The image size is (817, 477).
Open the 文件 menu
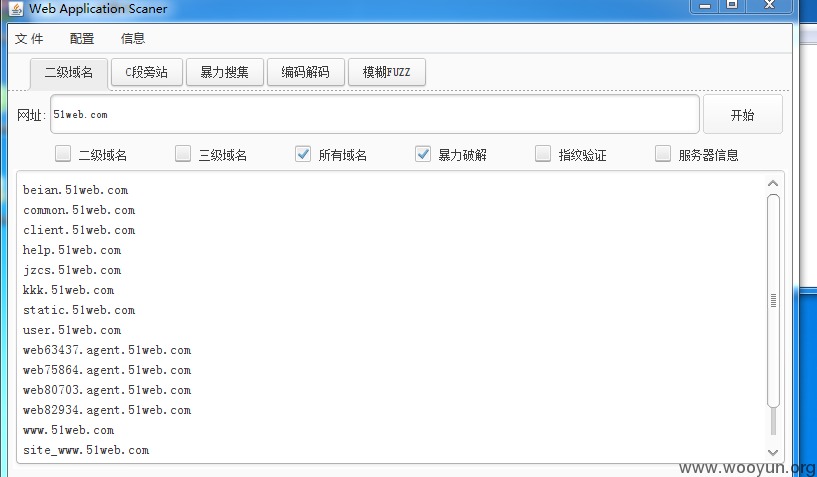29,39
